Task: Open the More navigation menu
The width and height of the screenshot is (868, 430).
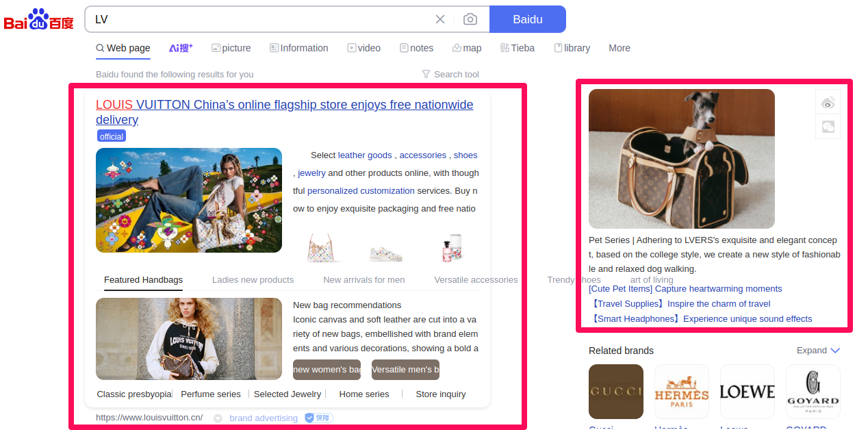Action: (x=619, y=48)
